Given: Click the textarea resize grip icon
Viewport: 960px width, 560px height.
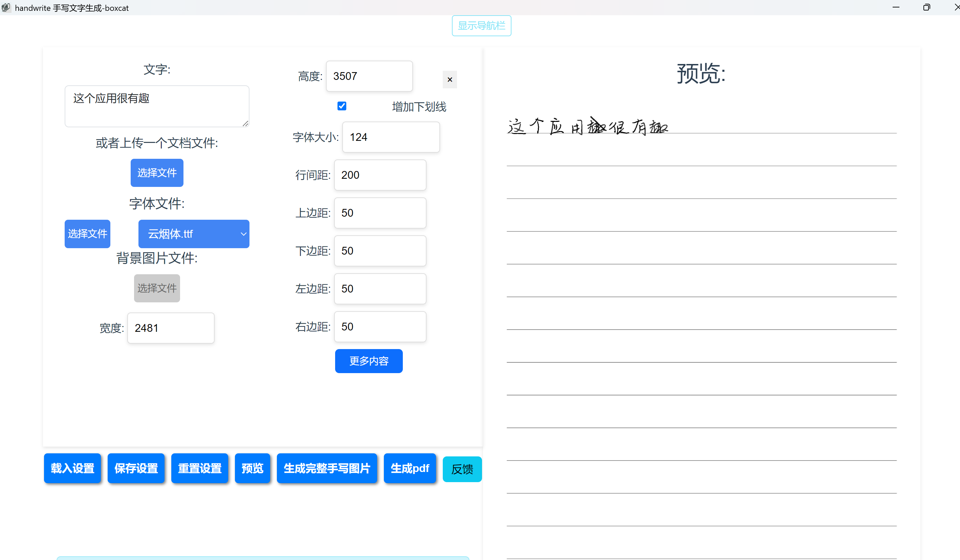Looking at the screenshot, I should coord(245,124).
